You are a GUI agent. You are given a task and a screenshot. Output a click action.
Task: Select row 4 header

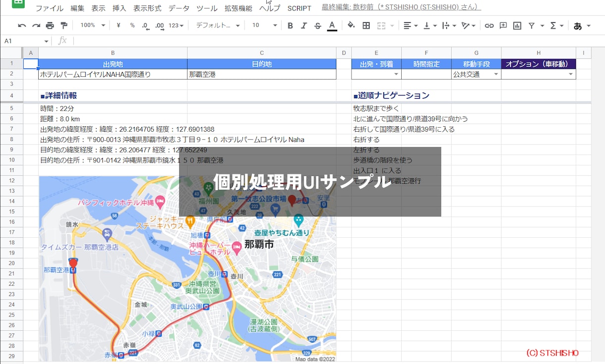(x=11, y=96)
